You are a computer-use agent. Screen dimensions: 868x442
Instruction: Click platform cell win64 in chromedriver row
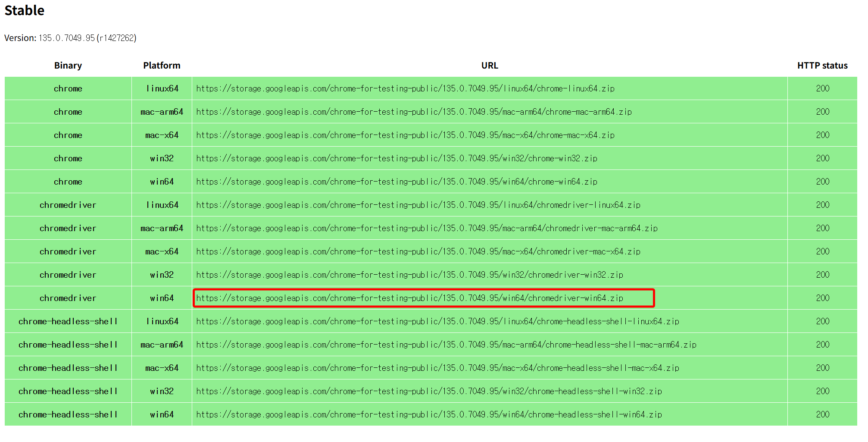click(x=162, y=298)
